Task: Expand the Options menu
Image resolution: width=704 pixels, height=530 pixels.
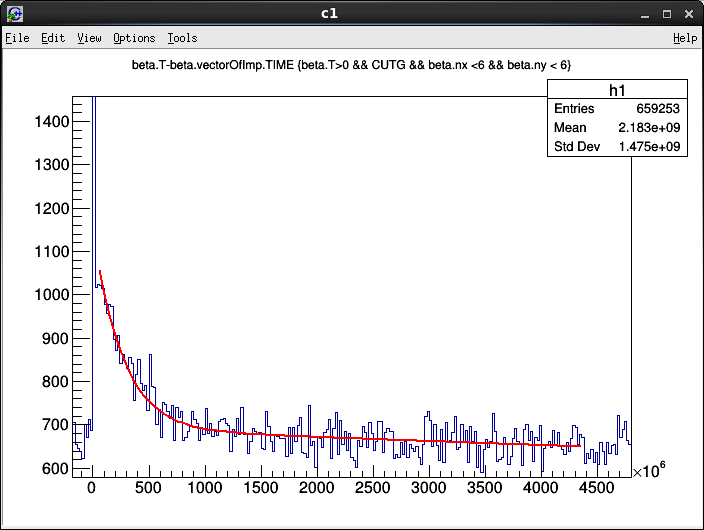Action: point(134,38)
